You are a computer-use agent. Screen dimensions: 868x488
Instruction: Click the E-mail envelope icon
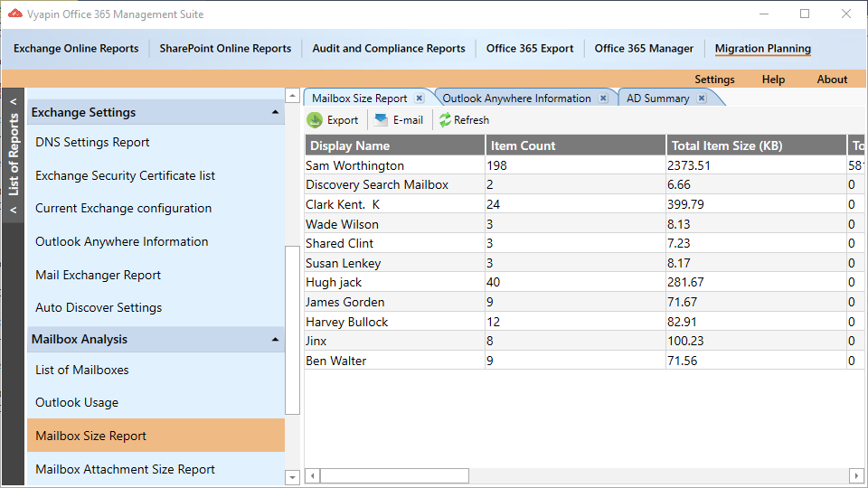(381, 119)
